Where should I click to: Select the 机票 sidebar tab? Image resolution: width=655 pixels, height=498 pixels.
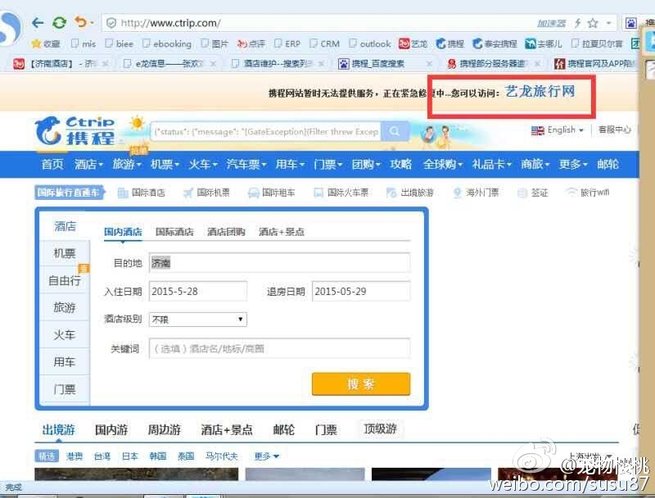click(x=64, y=254)
